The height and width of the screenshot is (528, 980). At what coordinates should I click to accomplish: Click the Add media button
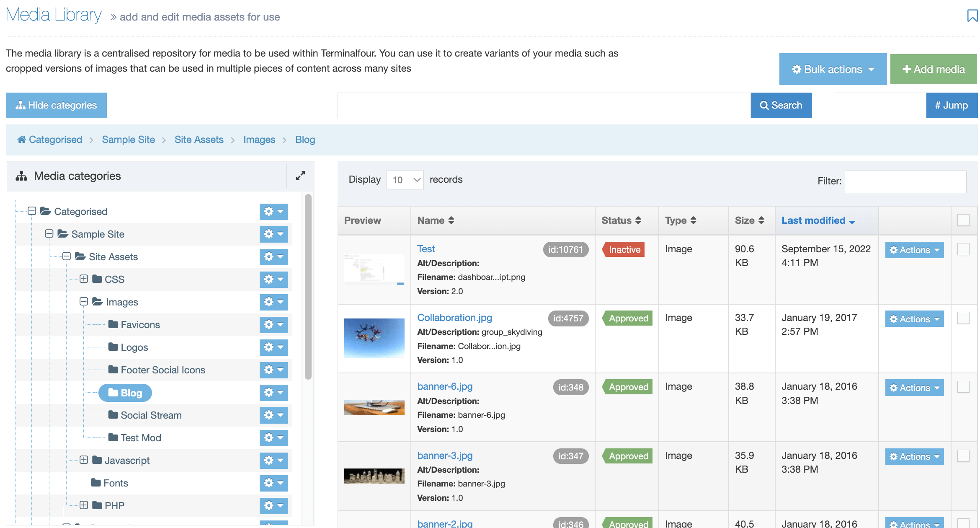[933, 69]
